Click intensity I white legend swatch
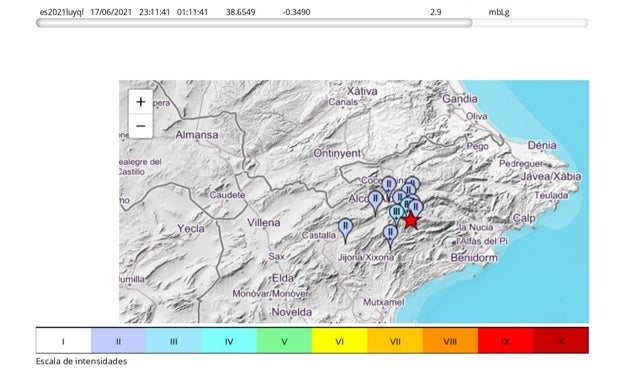 click(64, 341)
